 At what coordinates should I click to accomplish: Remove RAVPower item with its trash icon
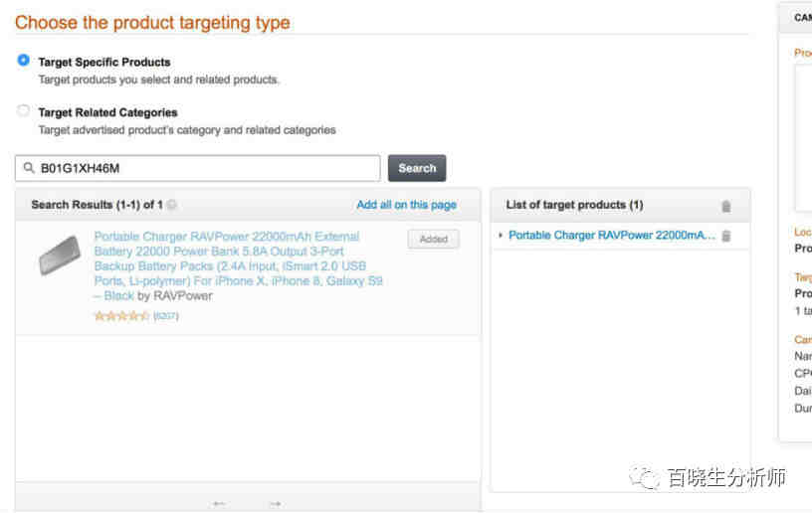point(726,236)
